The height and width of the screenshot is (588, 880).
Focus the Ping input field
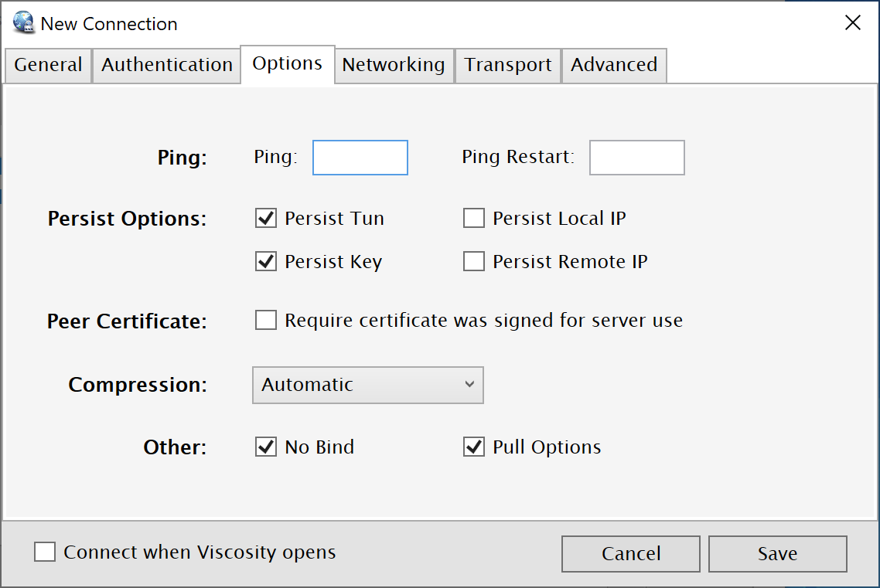click(x=360, y=158)
